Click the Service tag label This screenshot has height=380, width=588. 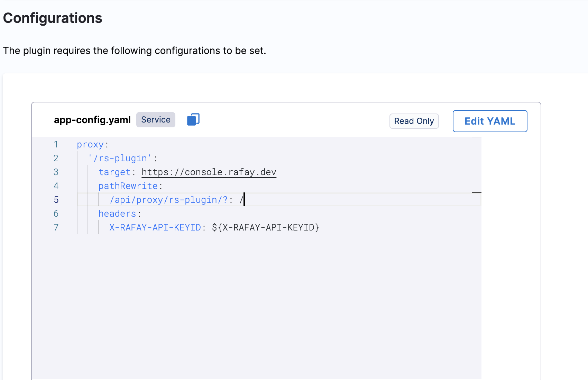[x=156, y=120]
